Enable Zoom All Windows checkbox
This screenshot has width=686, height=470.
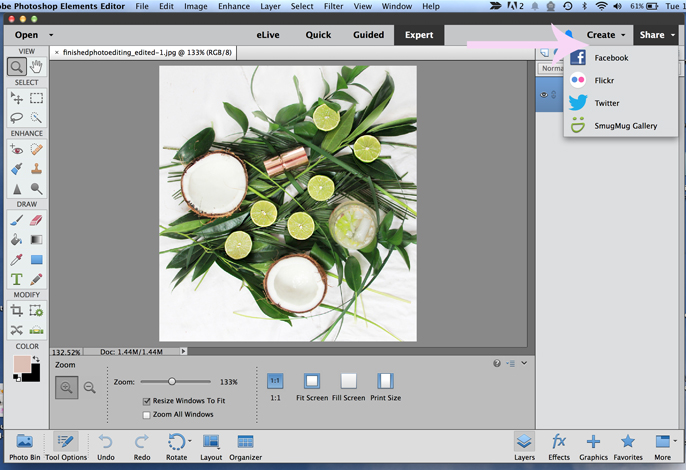click(x=147, y=414)
